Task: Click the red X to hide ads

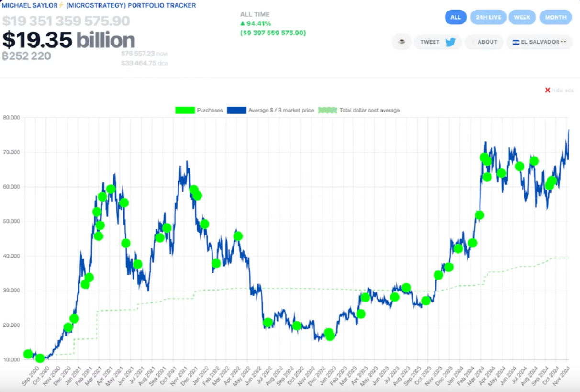Action: 547,90
